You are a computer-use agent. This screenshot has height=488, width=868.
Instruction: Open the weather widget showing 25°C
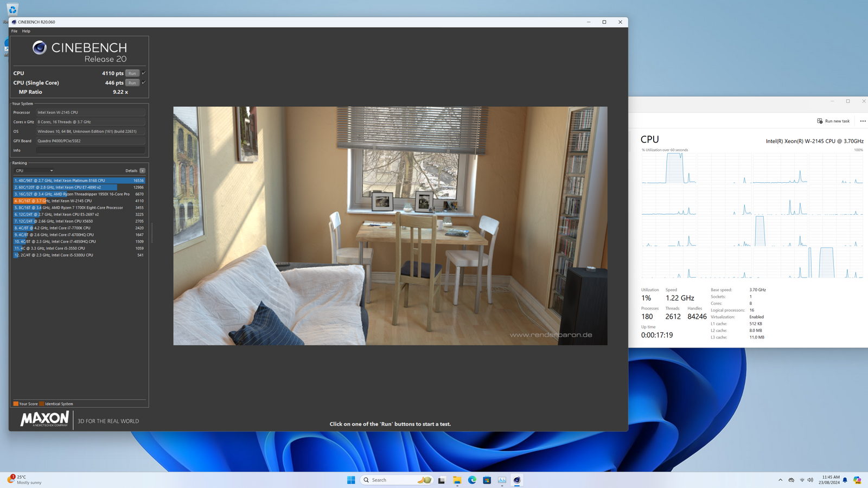[x=24, y=480]
